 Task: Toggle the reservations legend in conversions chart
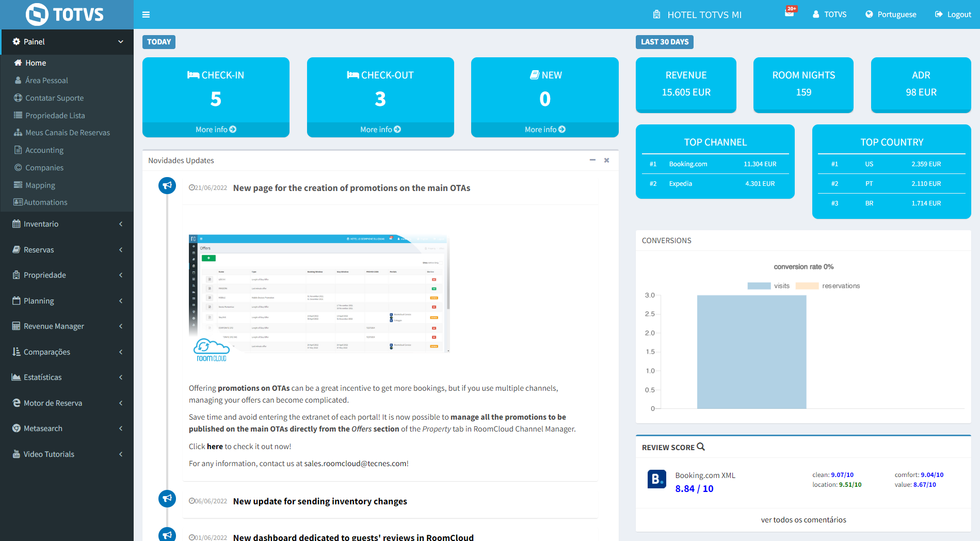pos(828,286)
